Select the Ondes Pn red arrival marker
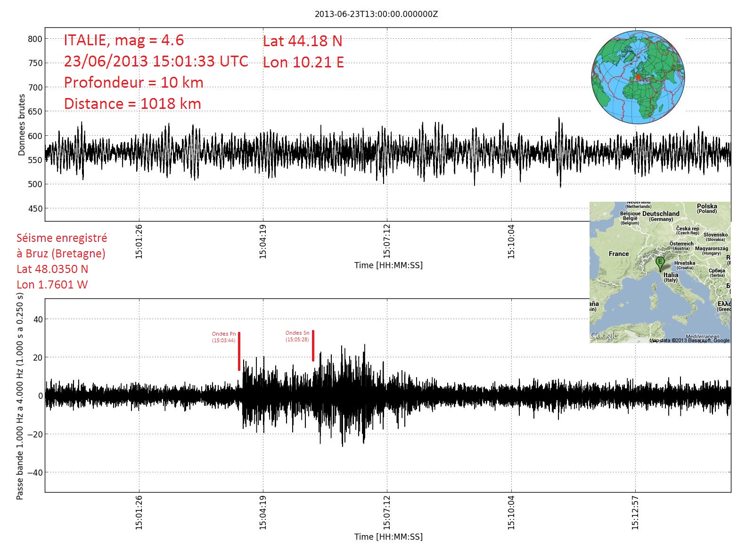This screenshot has height=560, width=754. (x=239, y=351)
